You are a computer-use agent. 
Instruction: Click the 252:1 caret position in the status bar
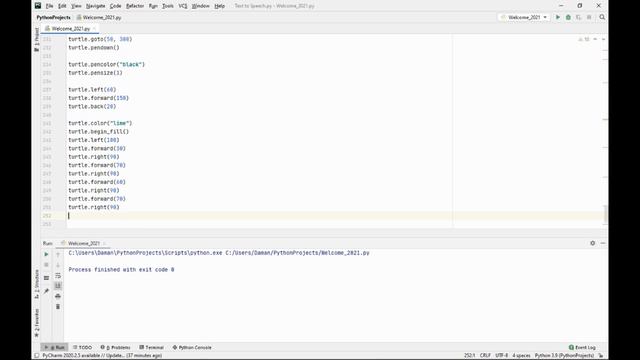pyautogui.click(x=469, y=356)
